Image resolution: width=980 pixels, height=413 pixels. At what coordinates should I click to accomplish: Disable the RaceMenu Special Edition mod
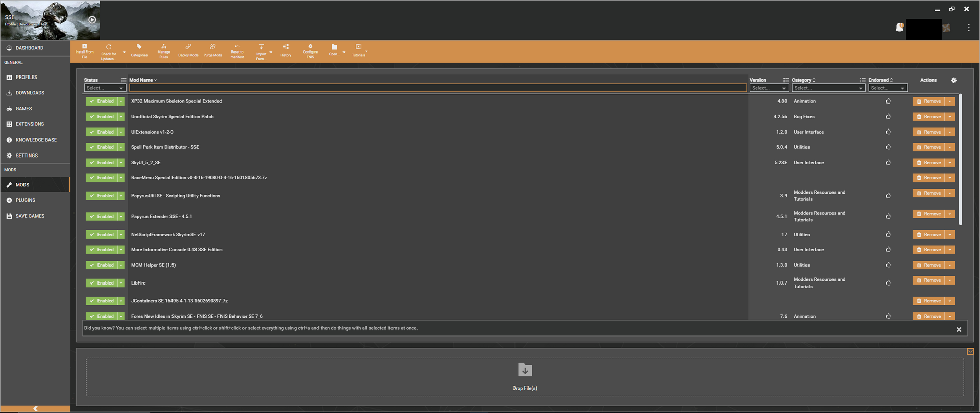102,178
